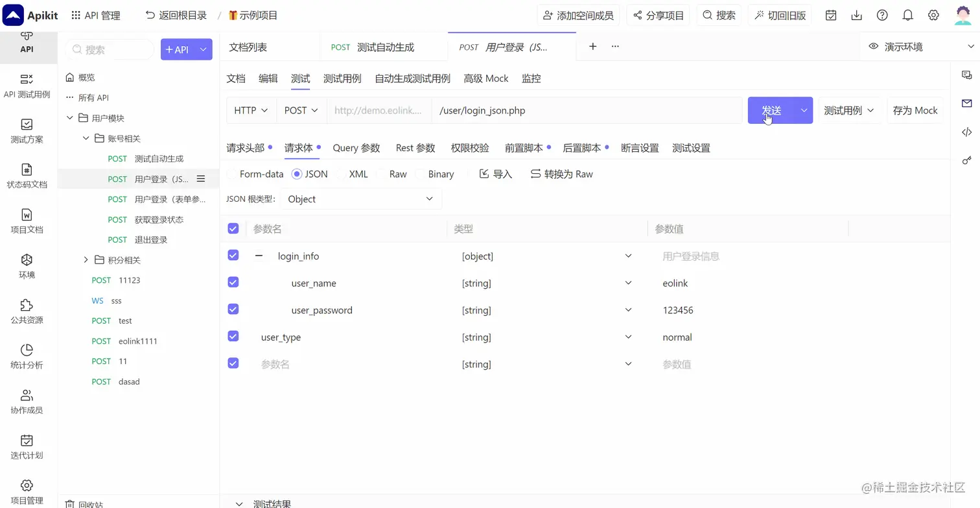
Task: Open the 演示环境 environment dropdown
Action: (x=921, y=47)
